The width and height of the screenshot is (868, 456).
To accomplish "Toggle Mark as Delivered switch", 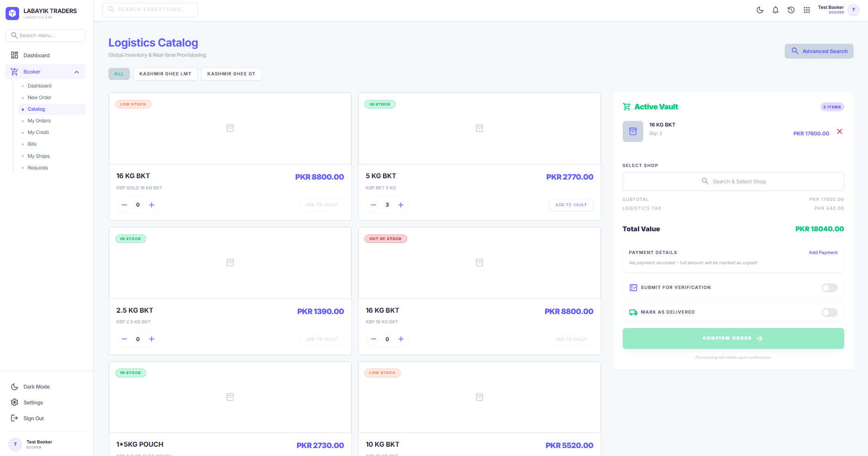I will tap(829, 312).
